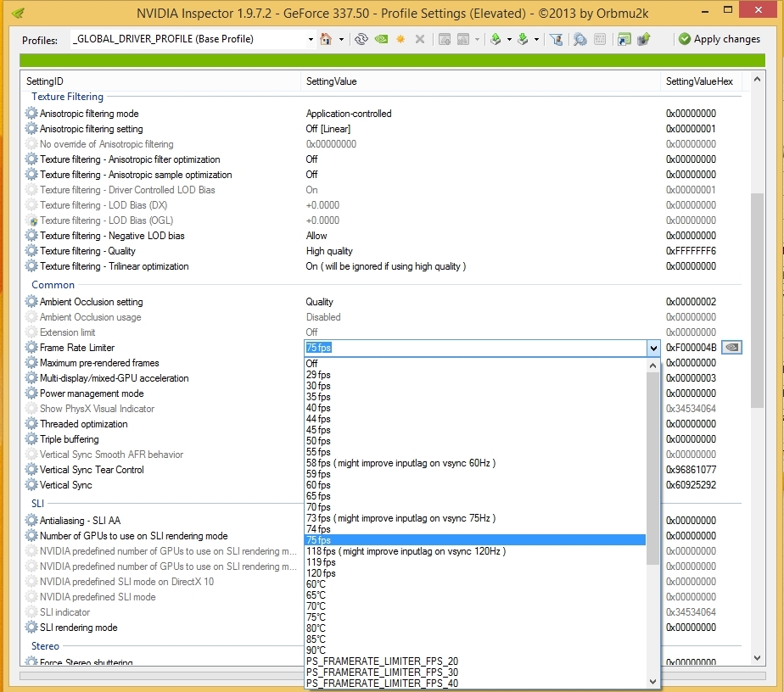The height and width of the screenshot is (692, 784).
Task: Pick 58 fps inputlag vsync 60Hz option
Action: pos(475,463)
